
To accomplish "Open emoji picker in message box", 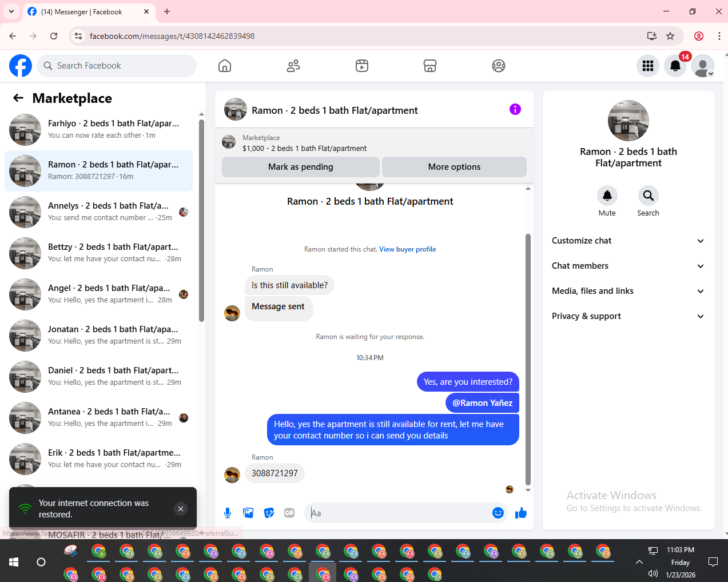I will point(498,513).
